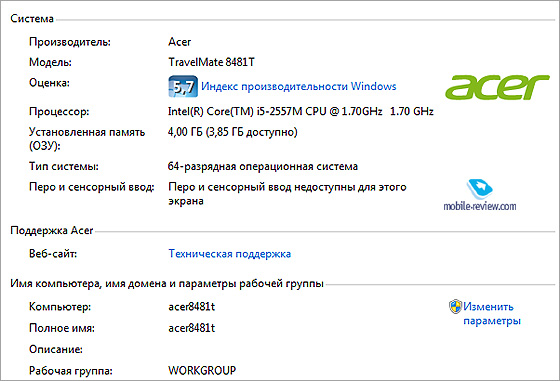Select model text TravelMate 8481T

coord(211,62)
